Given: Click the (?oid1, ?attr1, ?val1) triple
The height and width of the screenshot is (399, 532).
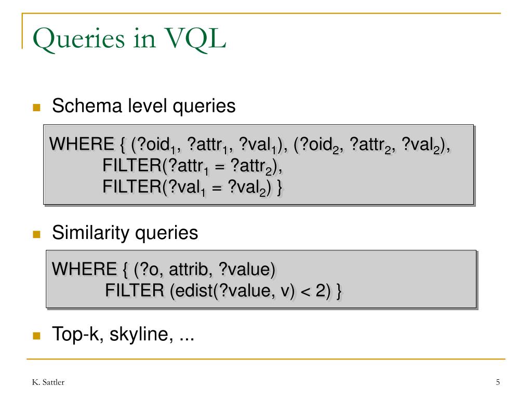Looking at the screenshot, I should 209,145.
